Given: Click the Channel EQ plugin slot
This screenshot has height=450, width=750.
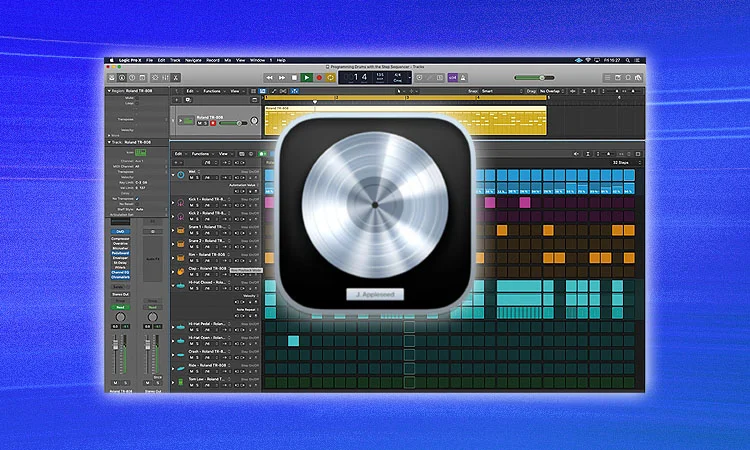Looking at the screenshot, I should (120, 274).
